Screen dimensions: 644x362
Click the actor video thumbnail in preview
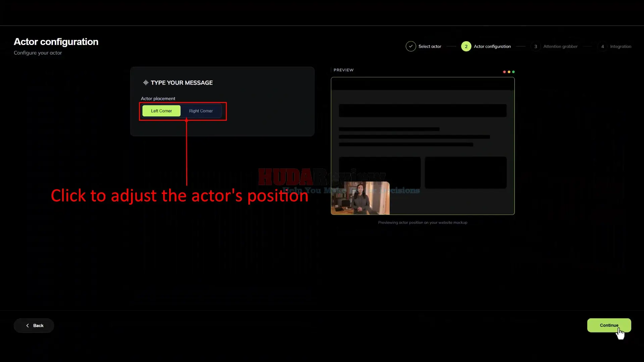pos(360,198)
